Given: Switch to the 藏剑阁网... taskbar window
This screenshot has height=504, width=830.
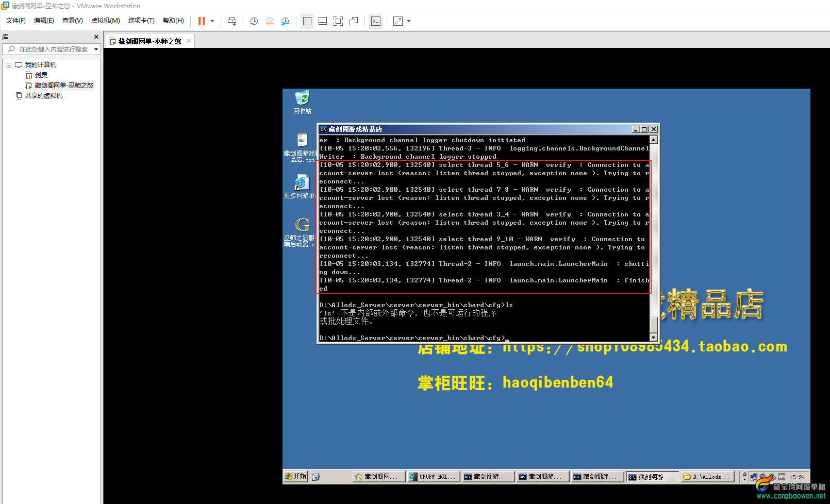Looking at the screenshot, I should coord(378,477).
